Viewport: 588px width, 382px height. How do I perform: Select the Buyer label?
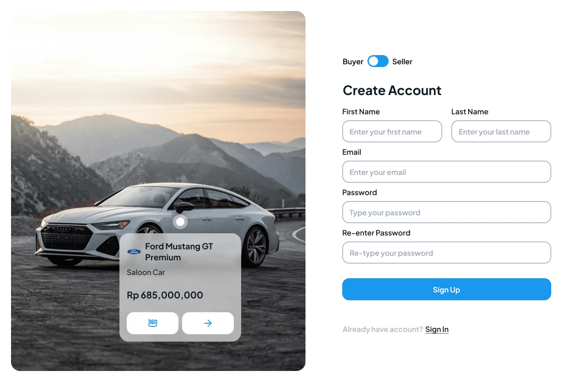[353, 62]
